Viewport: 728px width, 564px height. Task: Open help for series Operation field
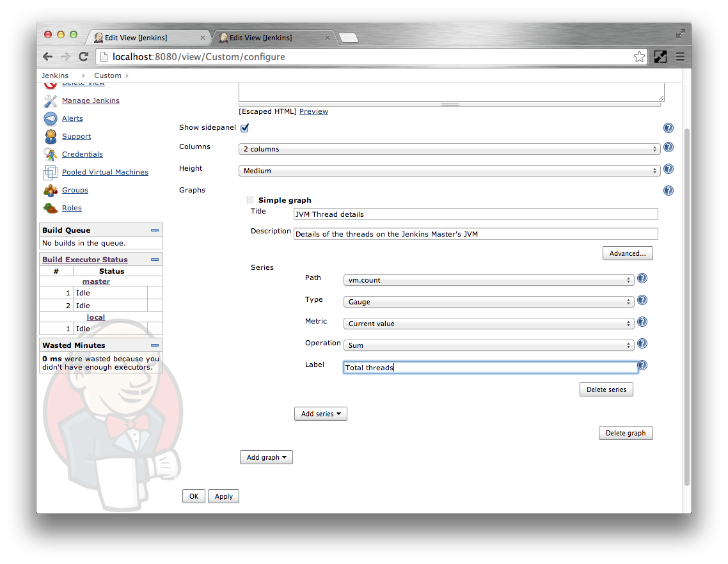point(642,343)
